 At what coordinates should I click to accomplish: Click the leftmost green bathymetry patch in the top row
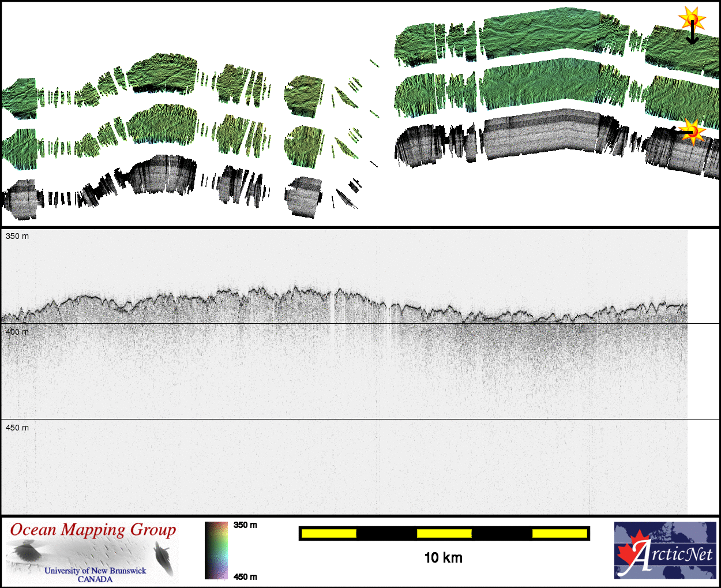tap(19, 98)
